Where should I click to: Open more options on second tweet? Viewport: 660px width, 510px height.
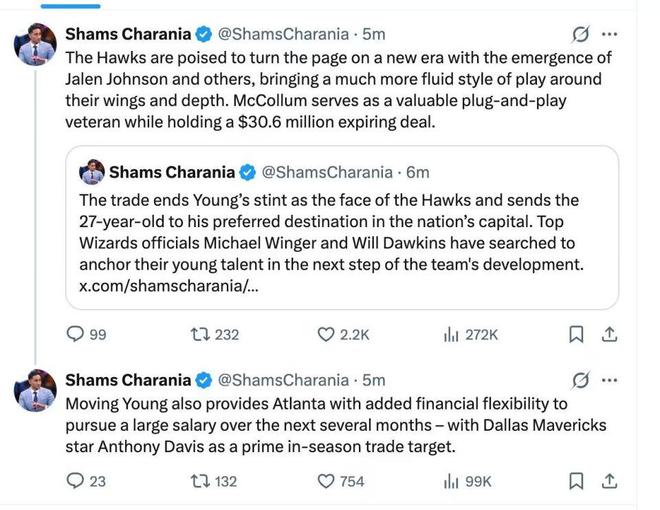pos(610,380)
